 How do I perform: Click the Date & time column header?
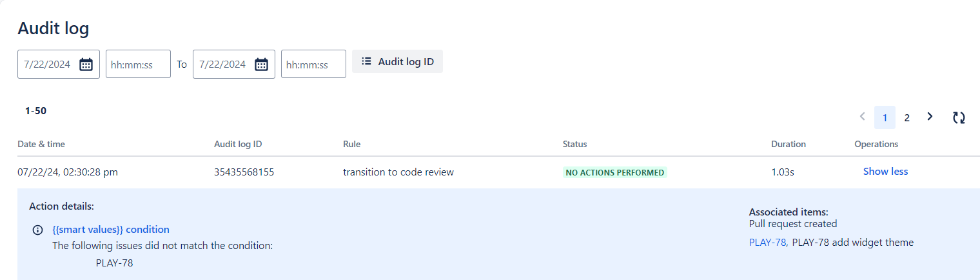pos(41,144)
